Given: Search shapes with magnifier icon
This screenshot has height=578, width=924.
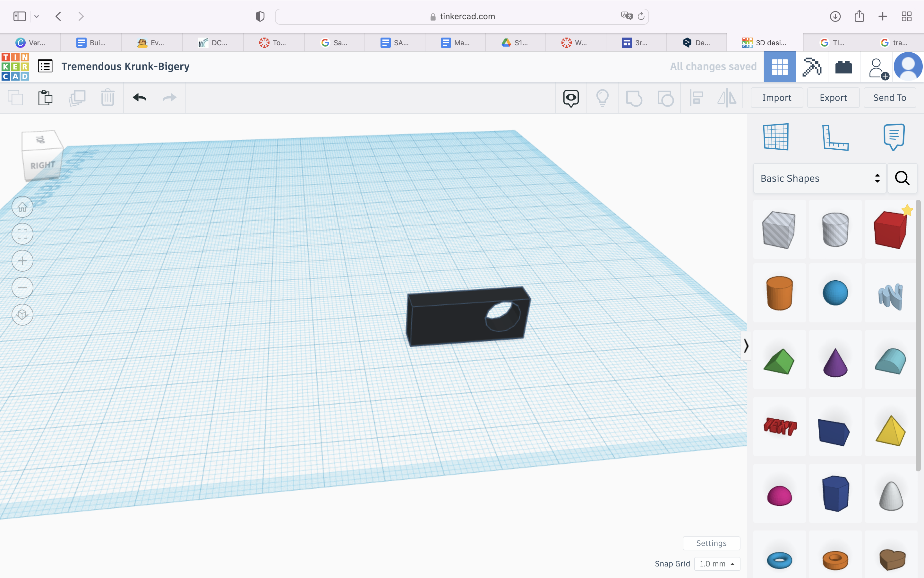Looking at the screenshot, I should 902,178.
